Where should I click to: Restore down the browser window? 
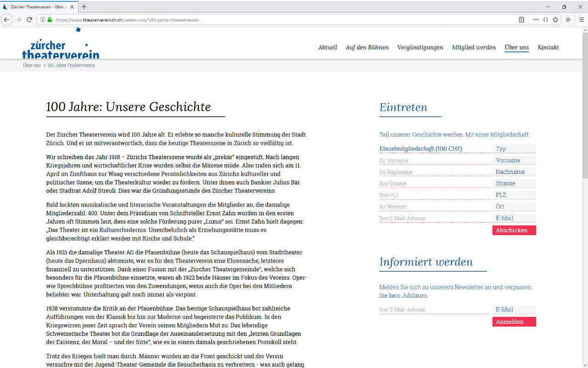pyautogui.click(x=564, y=7)
